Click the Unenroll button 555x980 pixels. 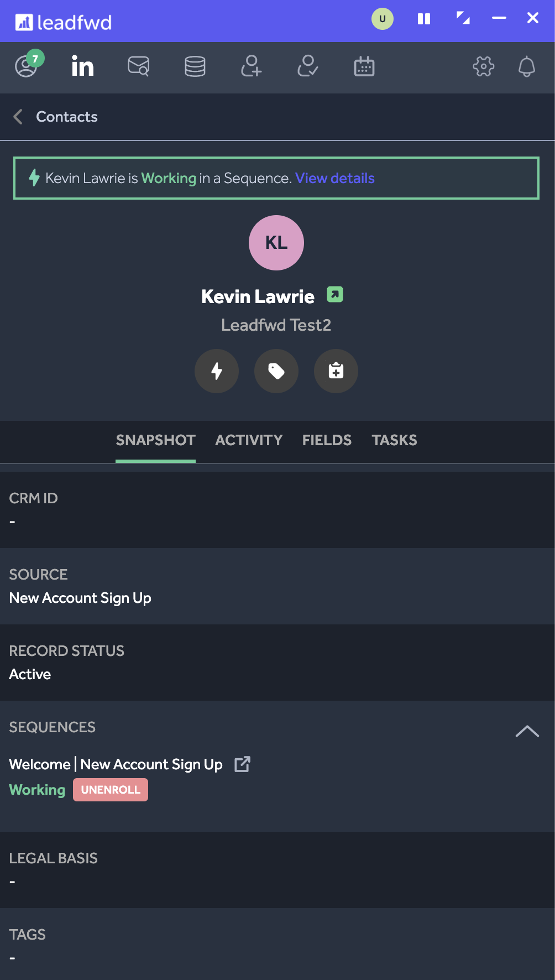(111, 790)
